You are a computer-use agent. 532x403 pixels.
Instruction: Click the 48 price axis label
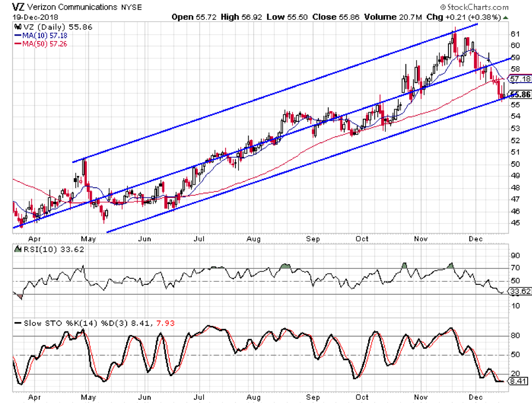[515, 188]
